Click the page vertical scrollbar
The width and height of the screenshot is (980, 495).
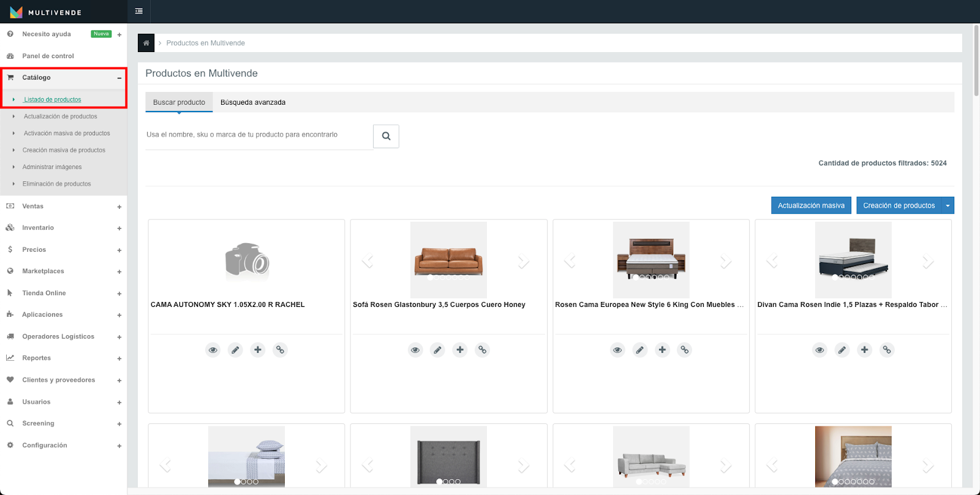click(976, 61)
